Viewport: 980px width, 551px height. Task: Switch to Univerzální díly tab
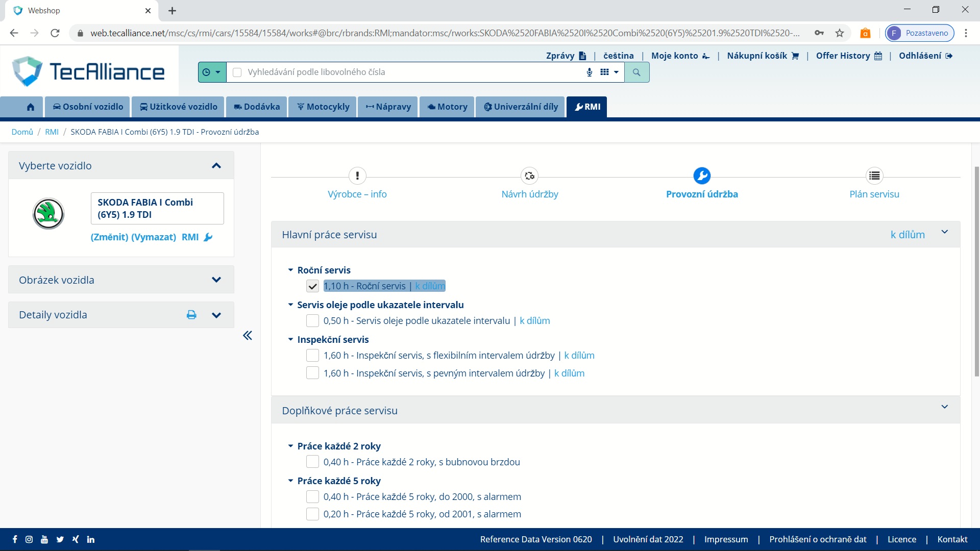520,107
